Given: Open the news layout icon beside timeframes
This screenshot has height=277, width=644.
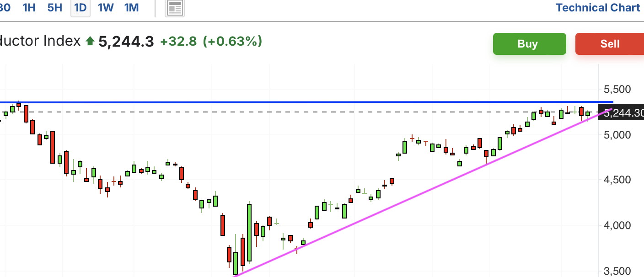Looking at the screenshot, I should coord(174,8).
